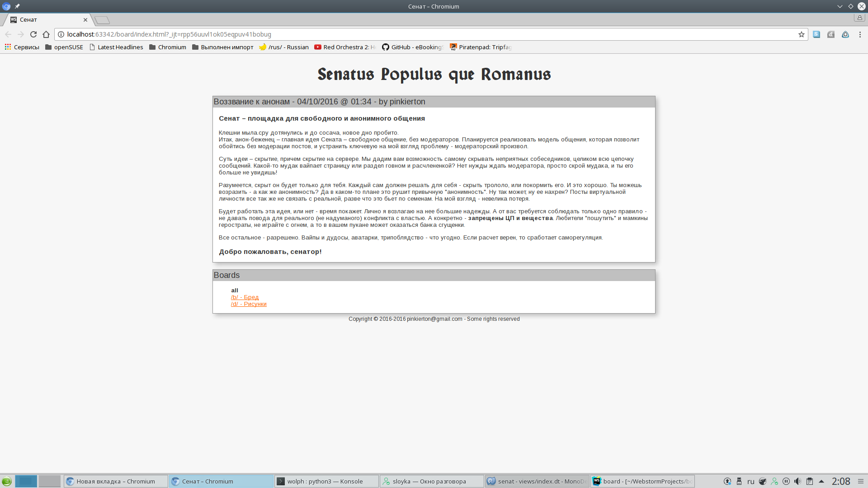Switch to the second virtual desktop
Image resolution: width=868 pixels, height=488 pixels.
pos(50,481)
